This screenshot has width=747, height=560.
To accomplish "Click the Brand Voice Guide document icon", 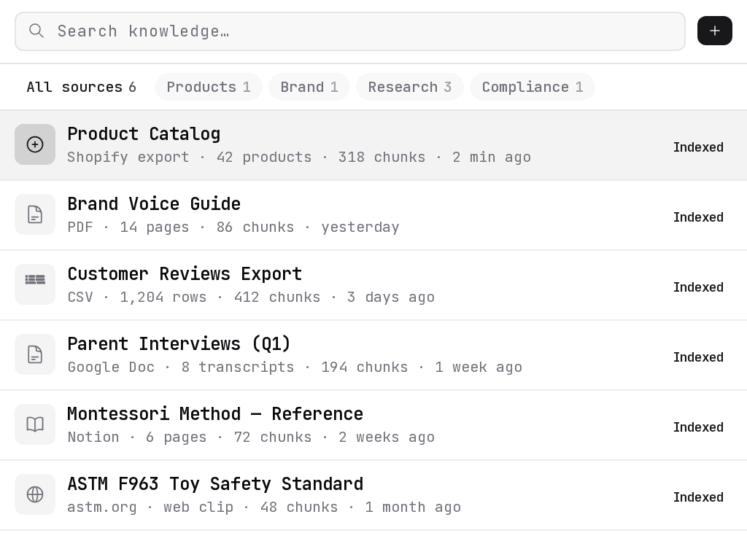I will pos(35,214).
